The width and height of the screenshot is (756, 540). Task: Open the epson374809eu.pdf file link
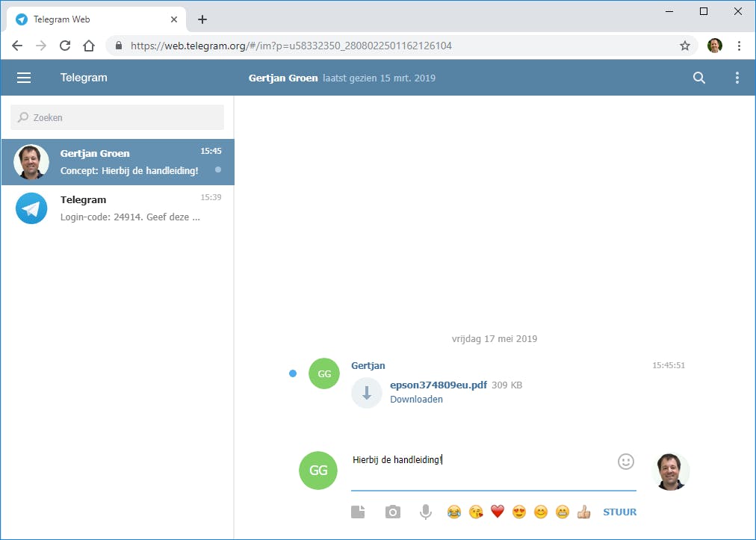(x=439, y=385)
